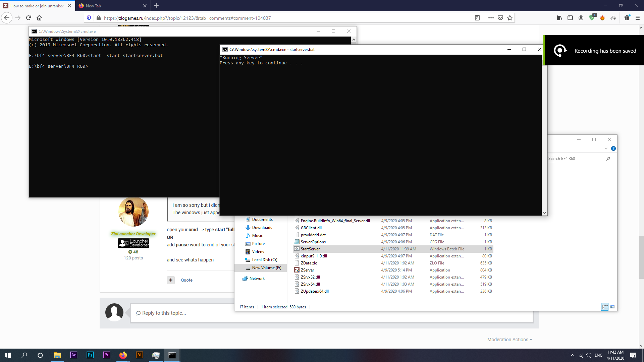Open Documents in Explorer navigation pane
The image size is (644, 362).
262,220
